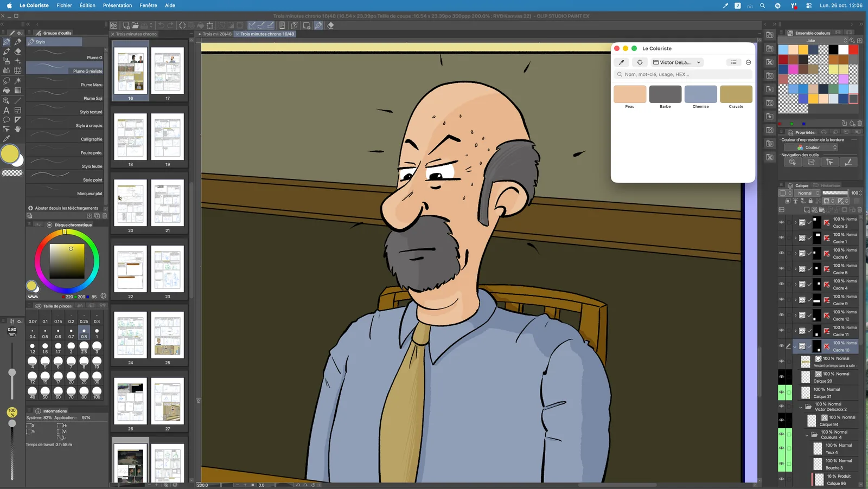
Task: Toggle visibility of the Cadre 9 layer
Action: click(782, 300)
